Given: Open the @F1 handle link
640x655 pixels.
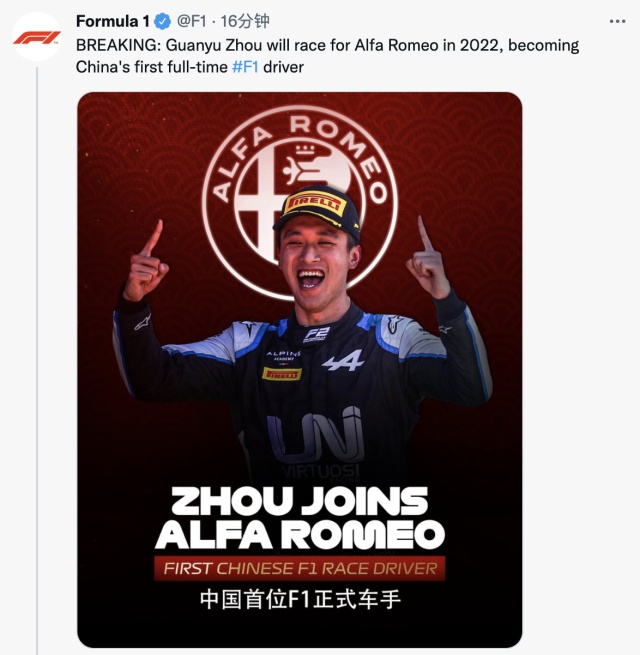Looking at the screenshot, I should pyautogui.click(x=191, y=21).
